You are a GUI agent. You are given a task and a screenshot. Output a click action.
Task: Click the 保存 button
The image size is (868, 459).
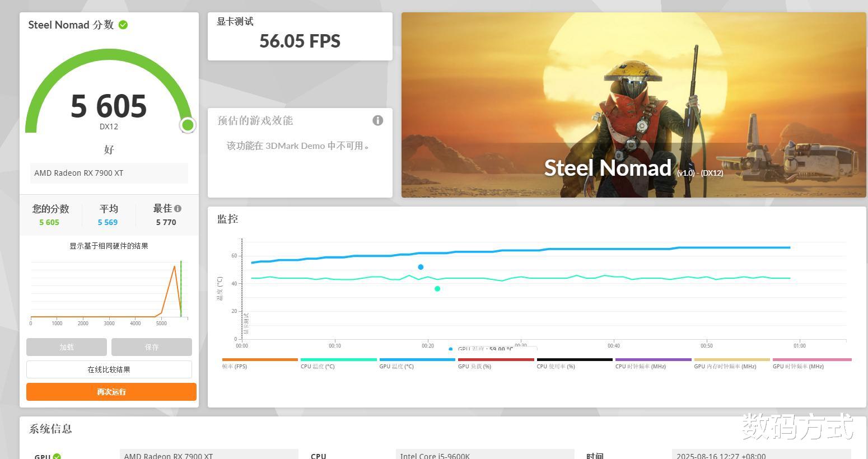(x=152, y=347)
